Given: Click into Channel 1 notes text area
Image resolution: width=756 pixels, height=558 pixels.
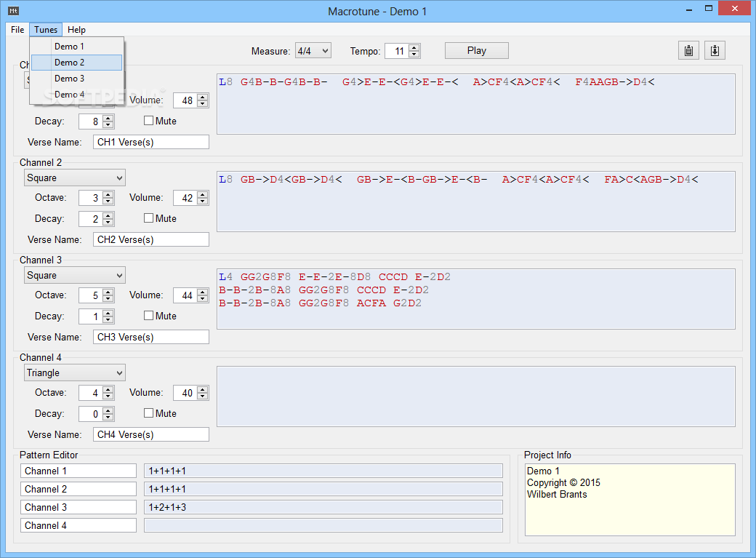Looking at the screenshot, I should click(476, 104).
